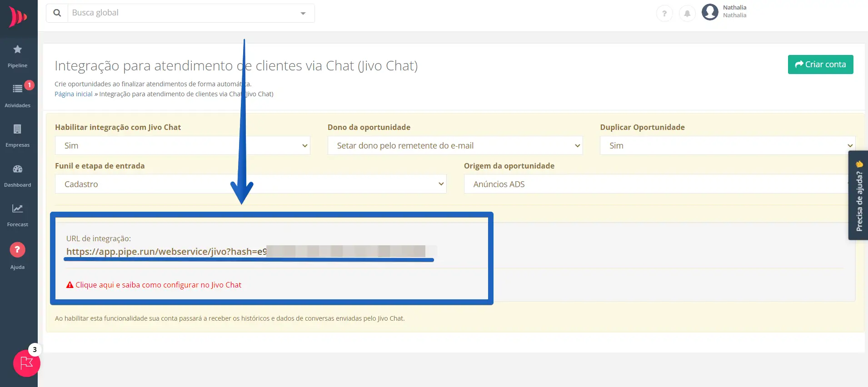Open the red flag floating button
This screenshot has height=387, width=868.
pos(27,363)
